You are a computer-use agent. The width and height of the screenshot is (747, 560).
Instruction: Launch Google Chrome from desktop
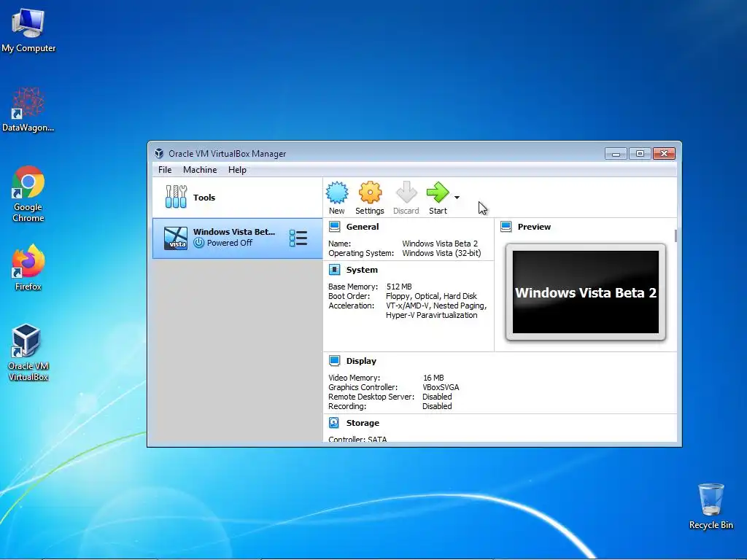coord(28,194)
